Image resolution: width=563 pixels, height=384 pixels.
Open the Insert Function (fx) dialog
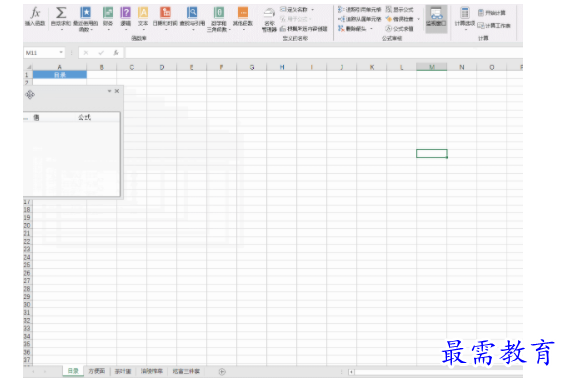click(x=35, y=17)
